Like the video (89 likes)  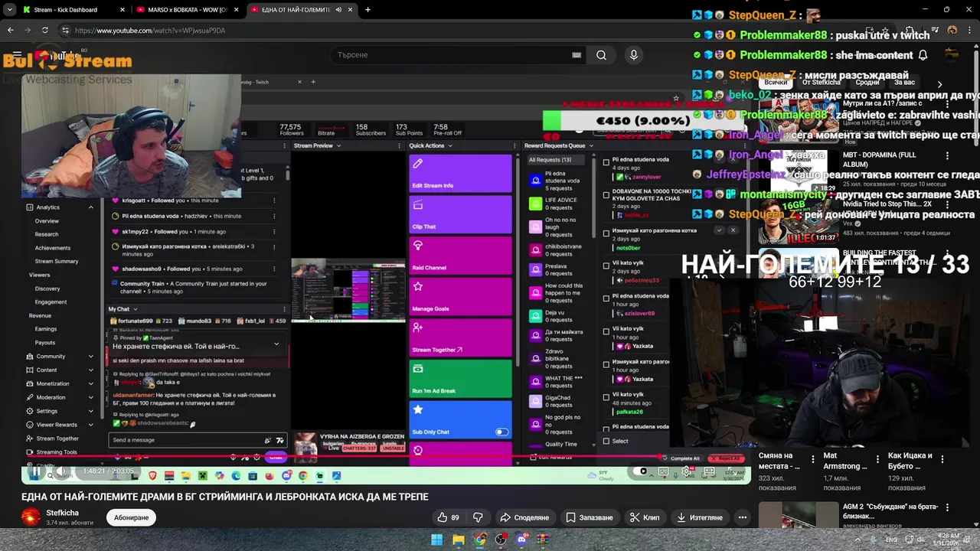click(448, 517)
